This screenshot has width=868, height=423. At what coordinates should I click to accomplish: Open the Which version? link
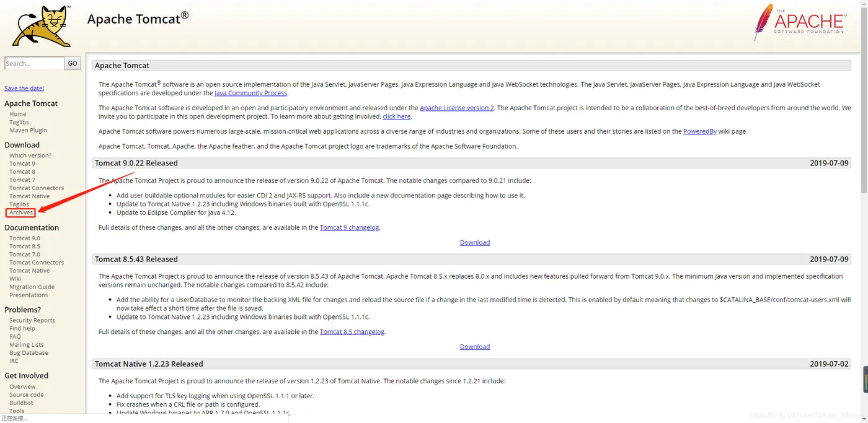30,155
